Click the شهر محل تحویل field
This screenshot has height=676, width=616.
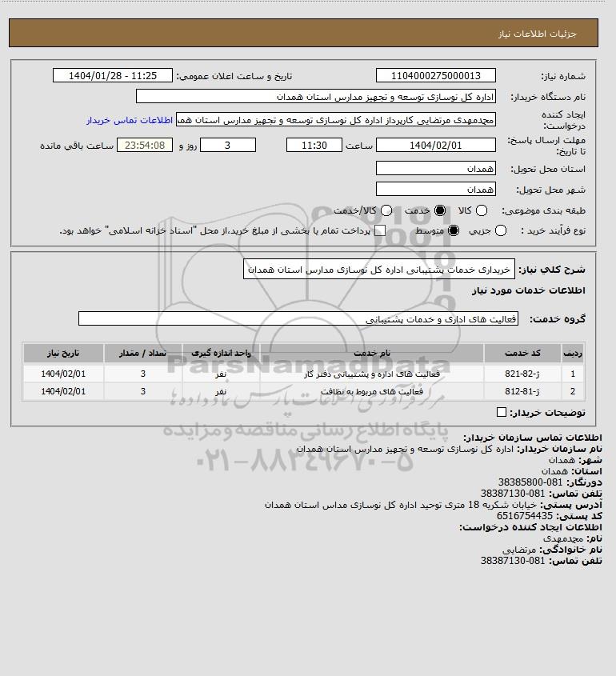pos(436,189)
